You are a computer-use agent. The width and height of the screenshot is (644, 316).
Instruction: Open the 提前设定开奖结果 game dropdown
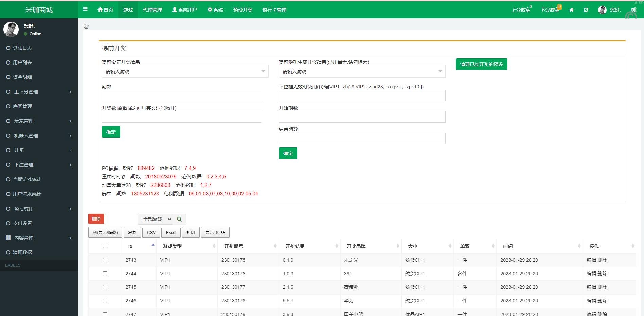coord(185,72)
